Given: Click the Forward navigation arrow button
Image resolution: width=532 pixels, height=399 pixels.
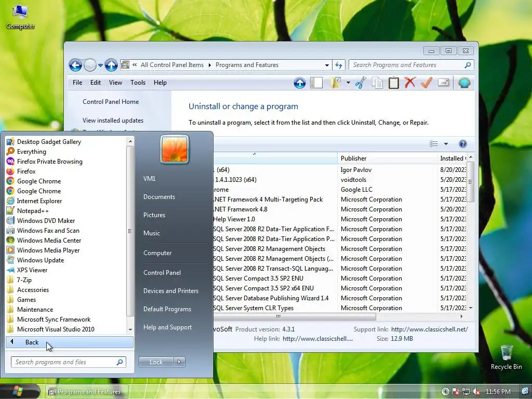Looking at the screenshot, I should 90,65.
